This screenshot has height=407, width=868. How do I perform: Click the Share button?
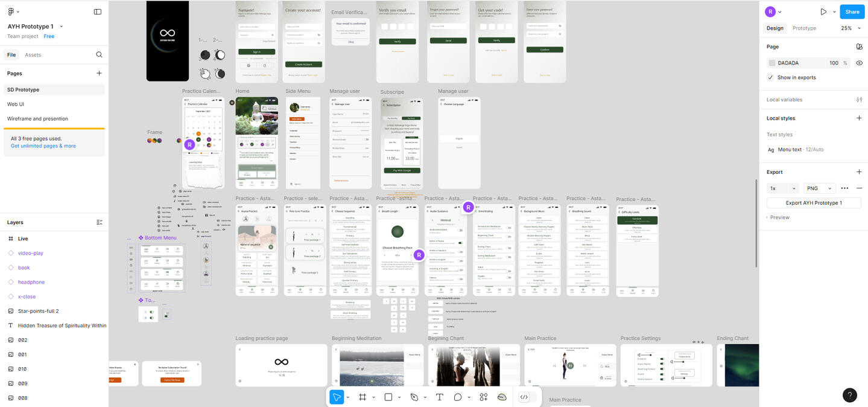point(852,11)
